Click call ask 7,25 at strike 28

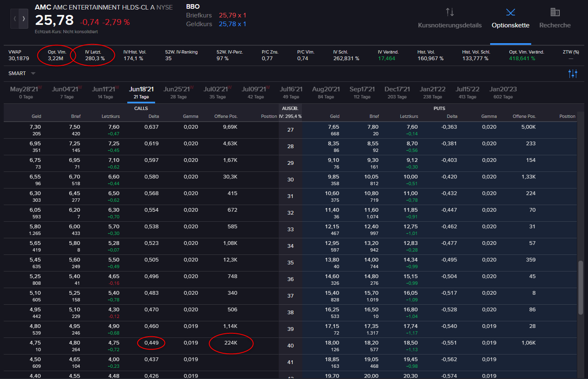[x=75, y=144]
